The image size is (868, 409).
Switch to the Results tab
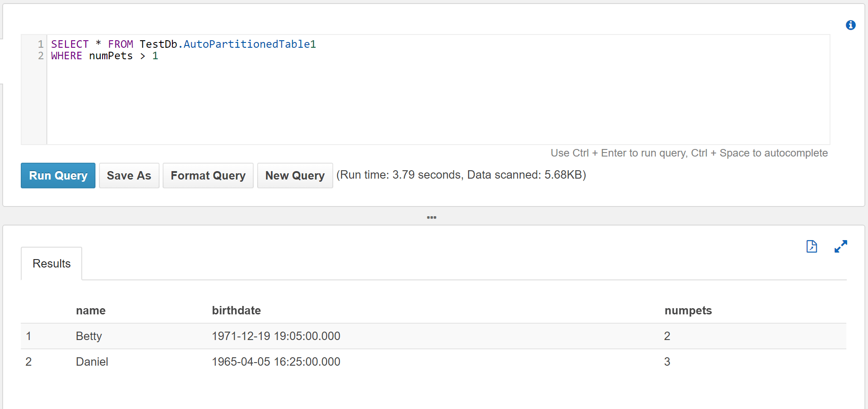point(51,263)
